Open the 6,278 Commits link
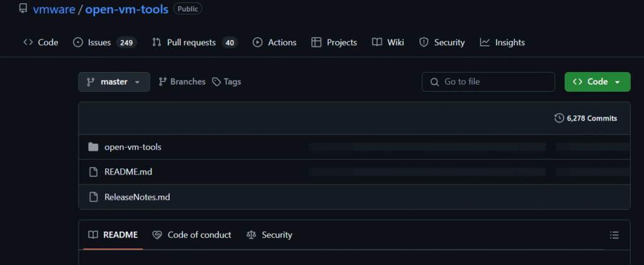This screenshot has height=265, width=644. click(x=586, y=118)
